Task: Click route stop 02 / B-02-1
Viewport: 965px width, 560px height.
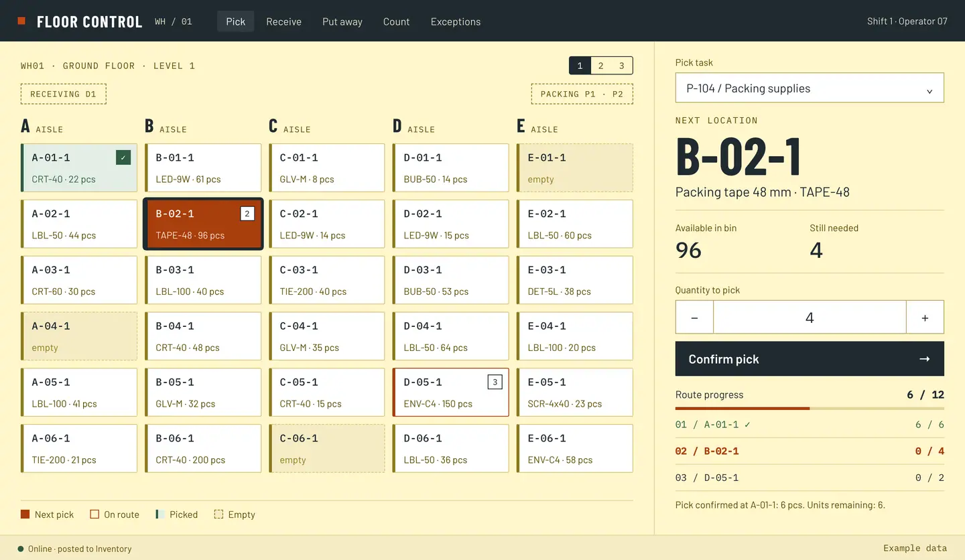Action: click(810, 451)
